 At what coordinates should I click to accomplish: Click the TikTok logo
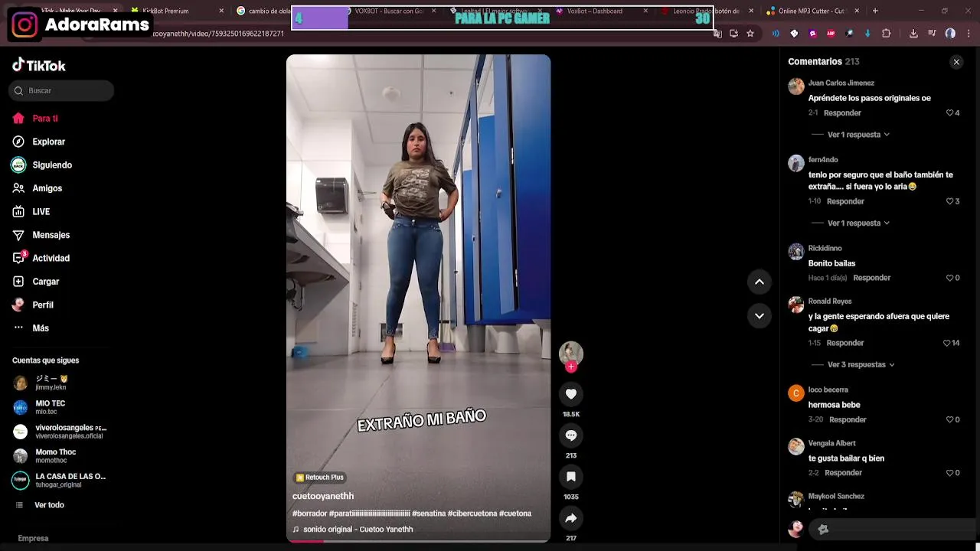click(x=39, y=65)
